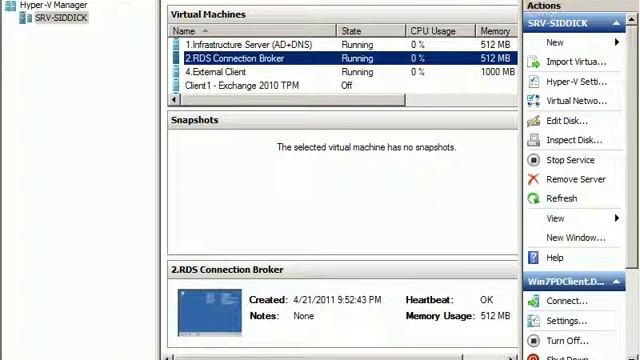Click the Created date 4/21/2011 9:52:43 PM
The width and height of the screenshot is (640, 360).
click(x=337, y=300)
